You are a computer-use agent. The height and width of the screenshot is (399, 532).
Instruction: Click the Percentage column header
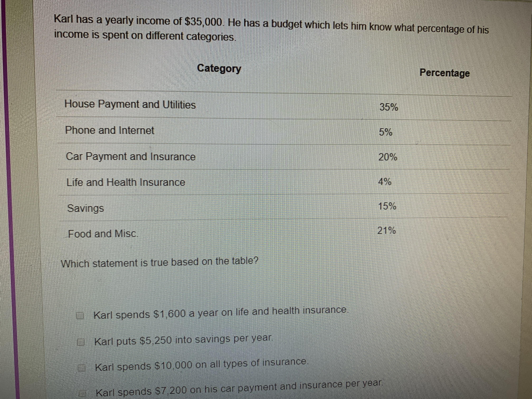[x=445, y=73]
